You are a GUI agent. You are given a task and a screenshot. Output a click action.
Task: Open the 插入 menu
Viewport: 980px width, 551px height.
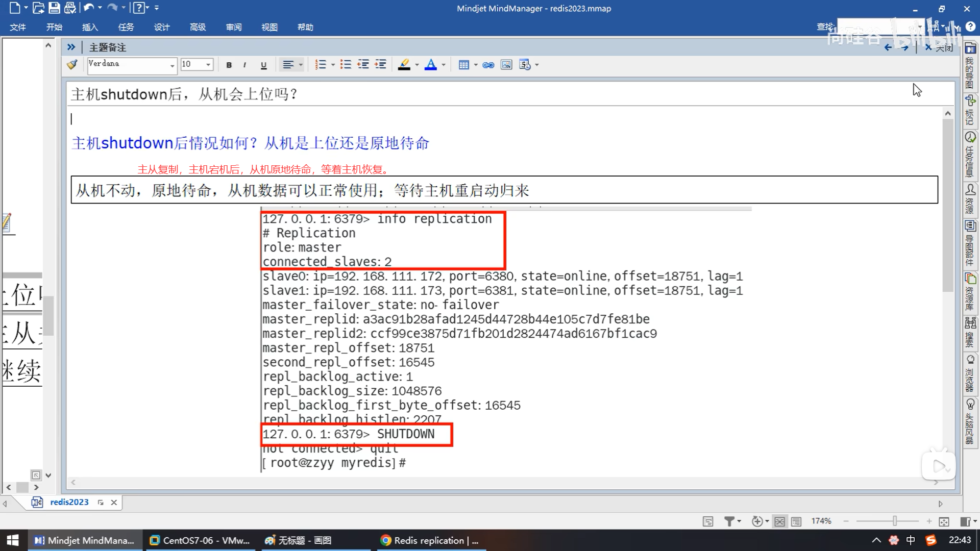[90, 27]
